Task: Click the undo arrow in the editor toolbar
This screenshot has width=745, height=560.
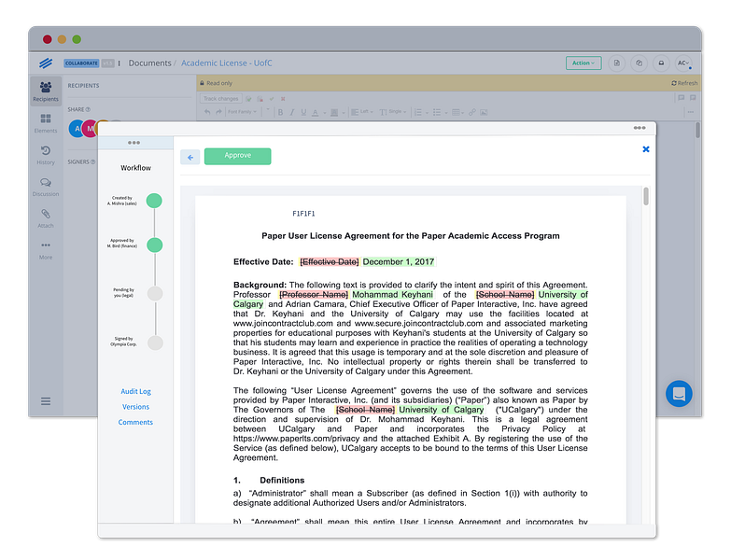Action: 207,112
